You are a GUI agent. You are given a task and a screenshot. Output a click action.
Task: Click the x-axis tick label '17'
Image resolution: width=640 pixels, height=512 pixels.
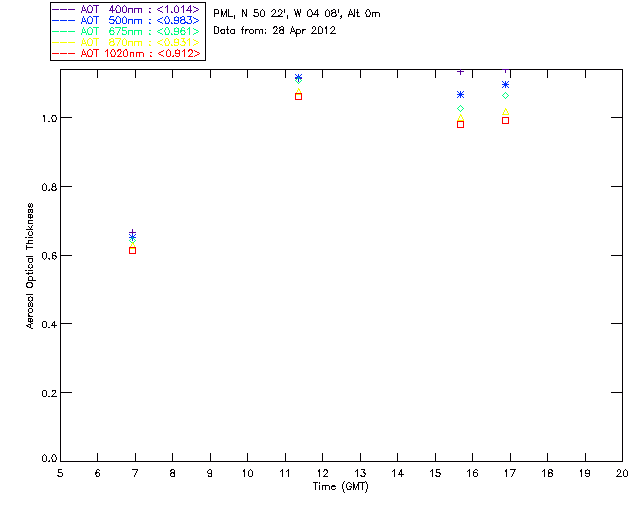(x=510, y=473)
